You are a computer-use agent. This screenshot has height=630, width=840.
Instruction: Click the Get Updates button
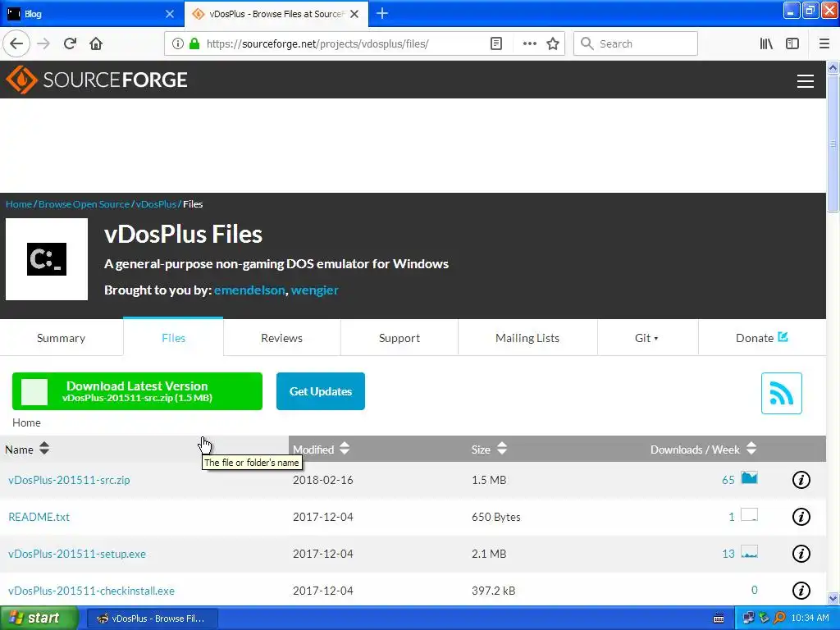point(321,391)
